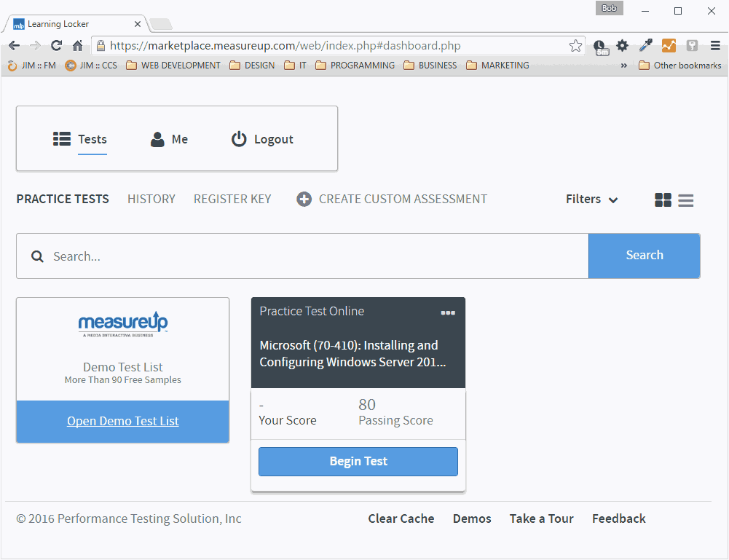
Task: Open the Other bookmarks folder
Action: point(679,66)
